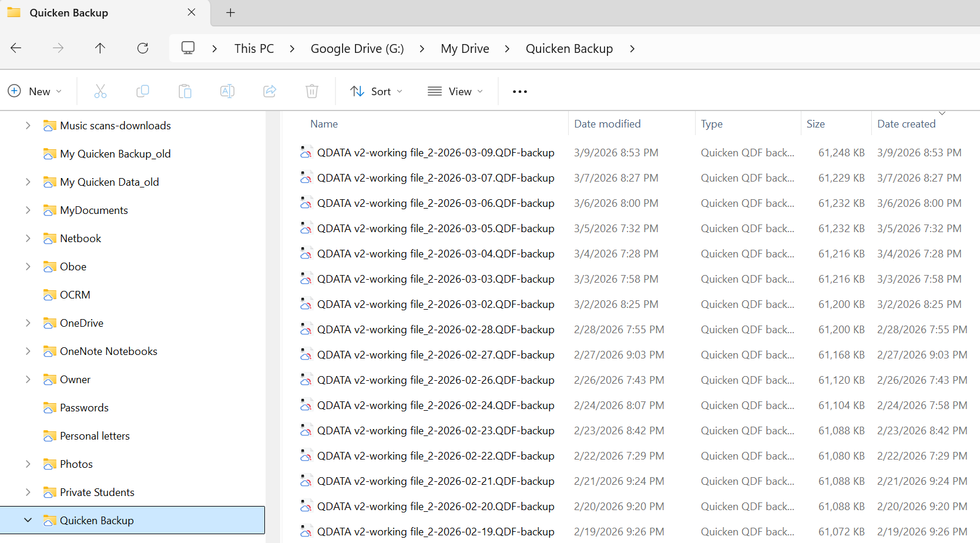Navigate to My Drive breadcrumb
The width and height of the screenshot is (980, 543).
[x=465, y=49]
